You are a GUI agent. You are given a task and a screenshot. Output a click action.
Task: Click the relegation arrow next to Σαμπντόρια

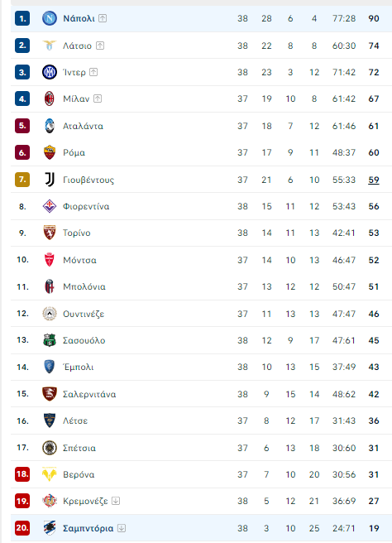pos(122,528)
